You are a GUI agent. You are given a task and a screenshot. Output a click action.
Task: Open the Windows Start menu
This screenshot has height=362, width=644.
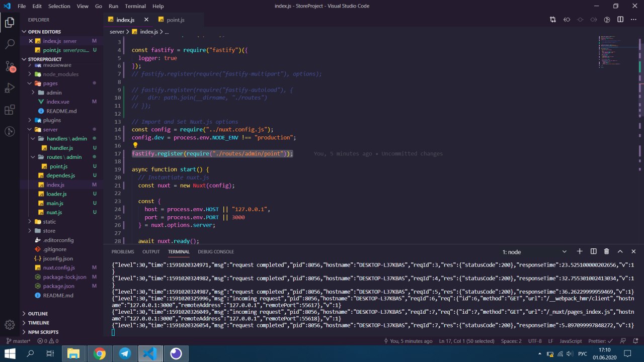click(x=10, y=354)
